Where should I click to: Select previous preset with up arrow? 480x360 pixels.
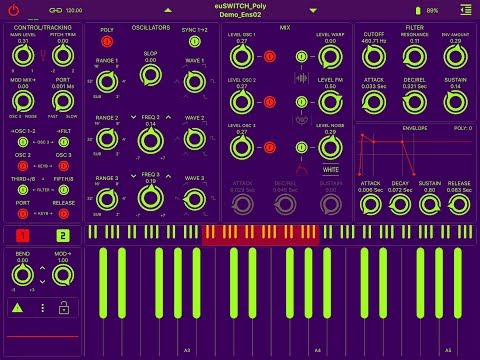click(168, 10)
